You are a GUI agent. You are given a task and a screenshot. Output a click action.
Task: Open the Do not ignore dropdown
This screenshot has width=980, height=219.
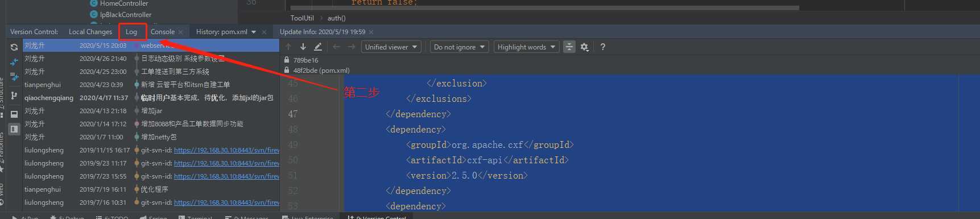pyautogui.click(x=460, y=47)
